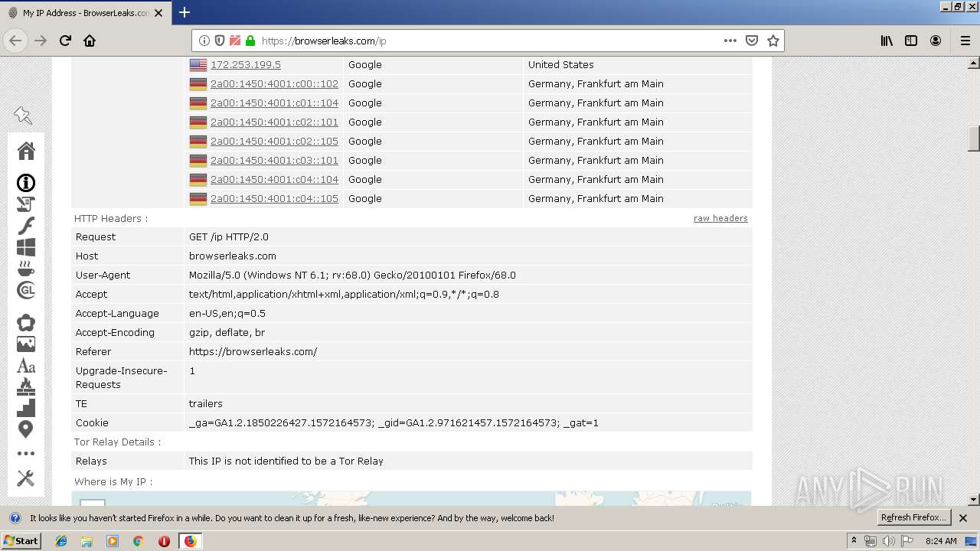The width and height of the screenshot is (980, 551).
Task: Open the network tray icon
Action: point(871,541)
